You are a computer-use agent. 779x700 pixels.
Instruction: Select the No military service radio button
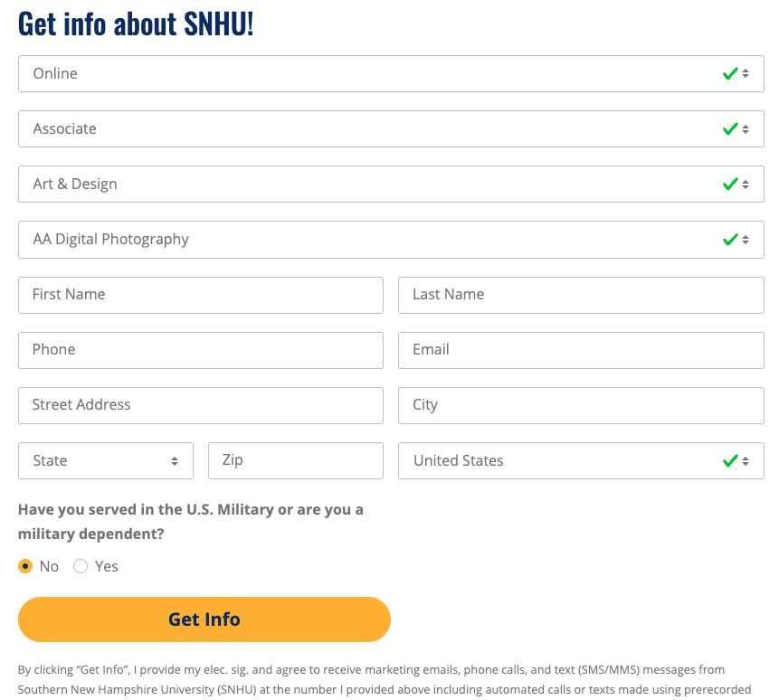26,565
